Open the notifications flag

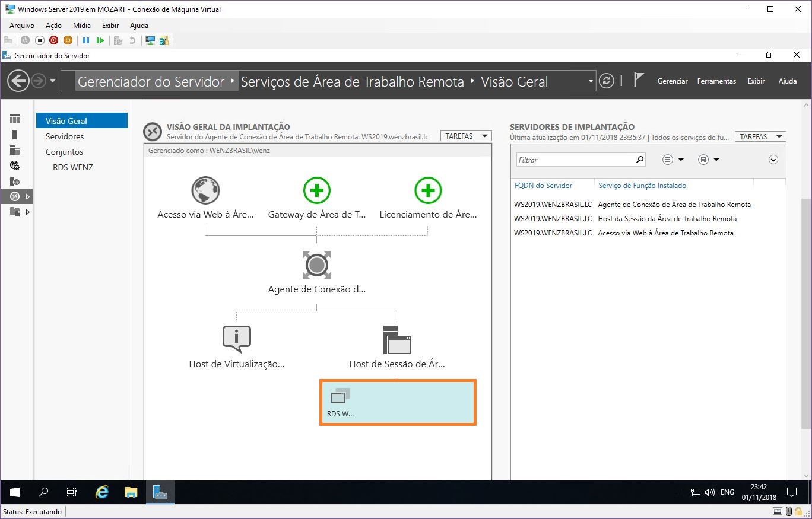click(x=638, y=80)
